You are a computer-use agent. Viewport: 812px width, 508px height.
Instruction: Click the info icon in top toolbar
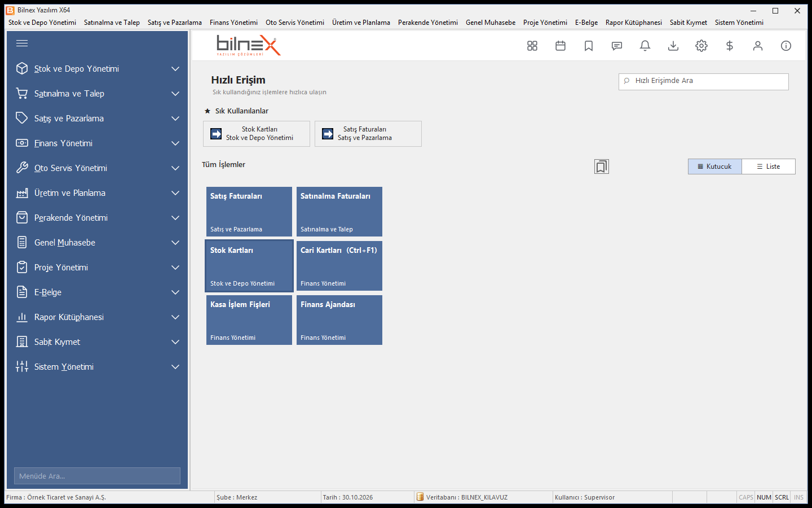(786, 46)
